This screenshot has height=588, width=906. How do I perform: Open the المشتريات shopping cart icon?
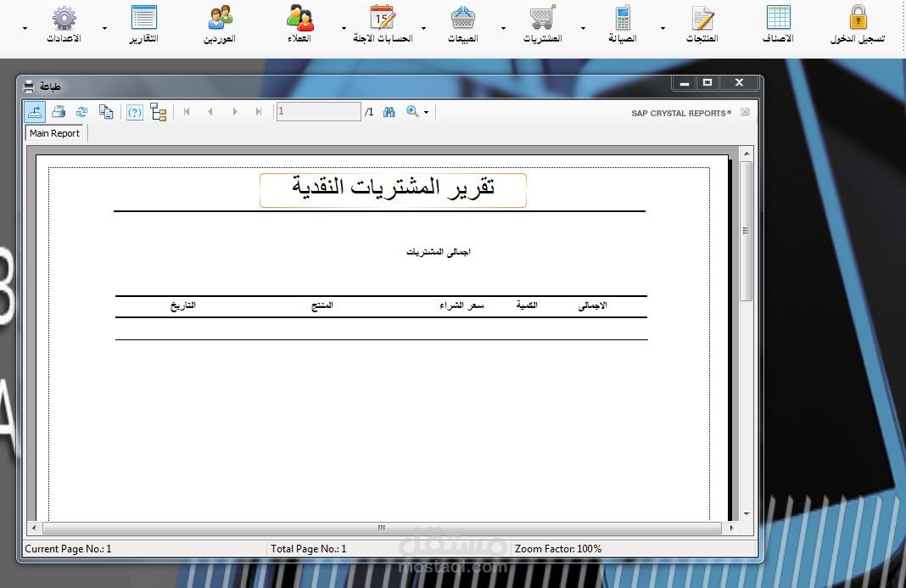(x=543, y=17)
